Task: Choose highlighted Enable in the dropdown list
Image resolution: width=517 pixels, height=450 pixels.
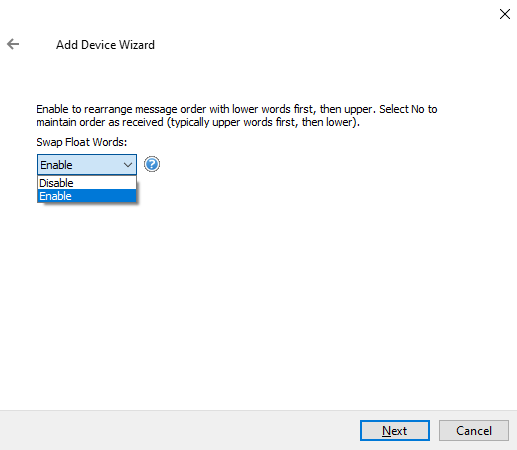Action: pyautogui.click(x=87, y=196)
